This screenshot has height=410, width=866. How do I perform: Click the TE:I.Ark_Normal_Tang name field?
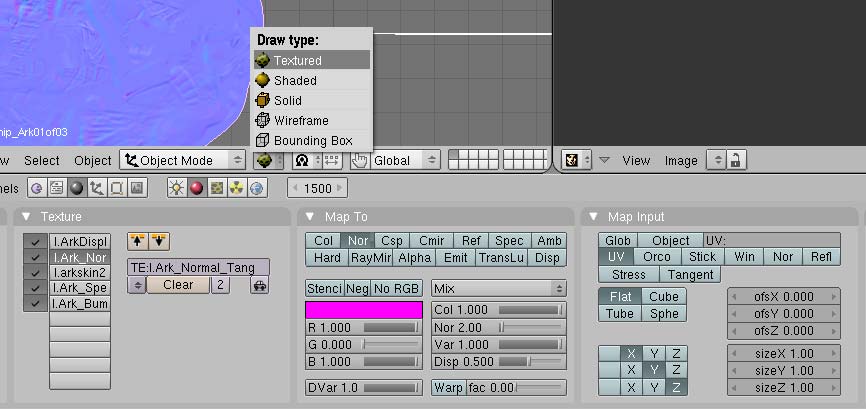(x=199, y=267)
